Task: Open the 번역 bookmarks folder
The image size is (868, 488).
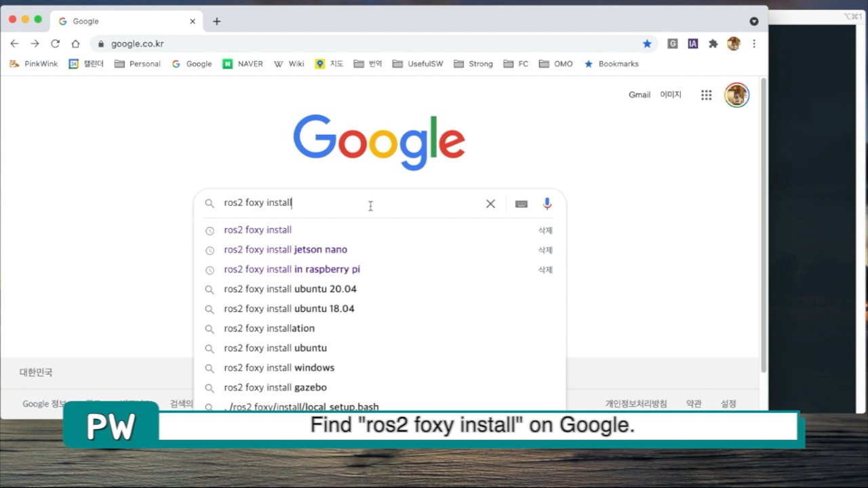Action: [x=368, y=64]
